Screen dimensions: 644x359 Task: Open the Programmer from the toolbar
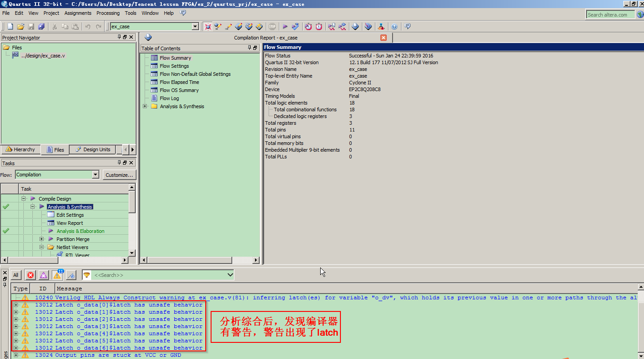pyautogui.click(x=368, y=26)
